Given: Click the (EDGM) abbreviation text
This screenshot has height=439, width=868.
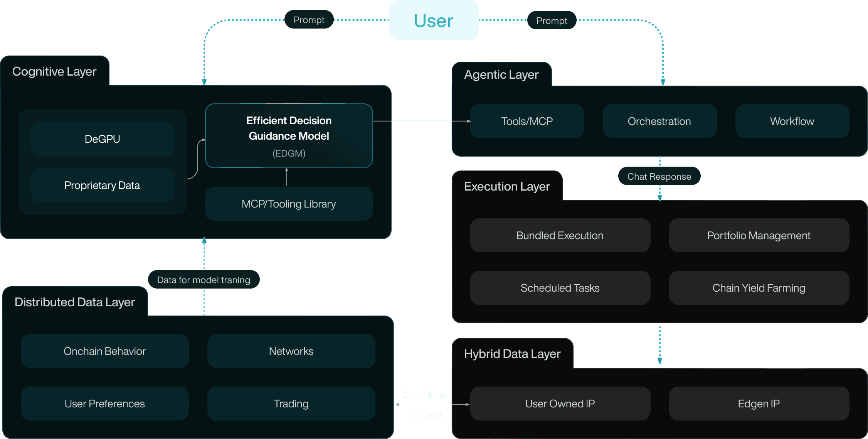Looking at the screenshot, I should click(x=289, y=154).
